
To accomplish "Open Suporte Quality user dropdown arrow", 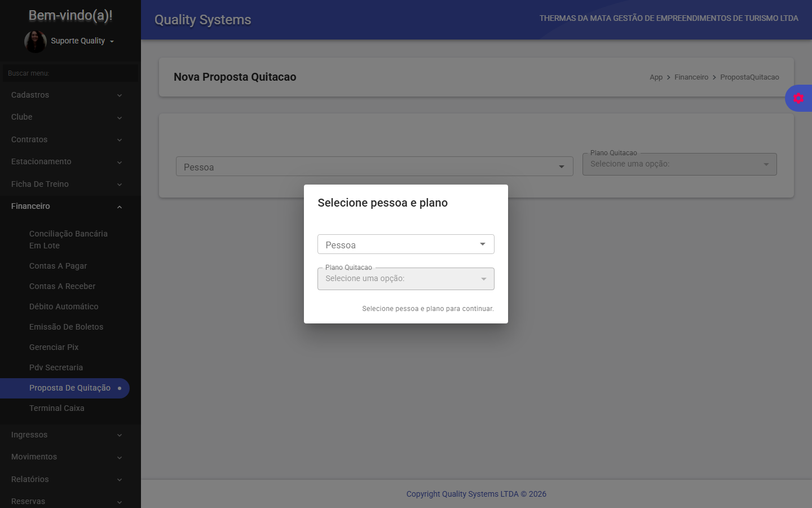I will coord(112,41).
